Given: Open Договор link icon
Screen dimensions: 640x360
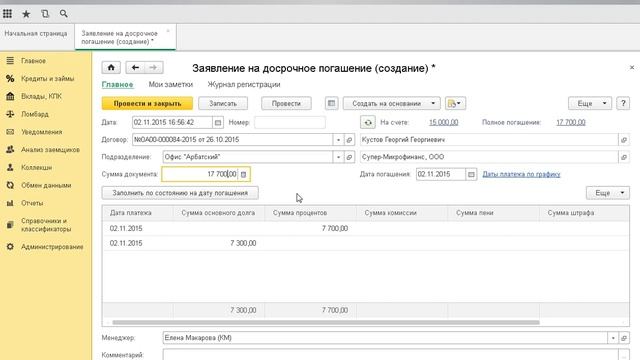Looking at the screenshot, I should [349, 140].
